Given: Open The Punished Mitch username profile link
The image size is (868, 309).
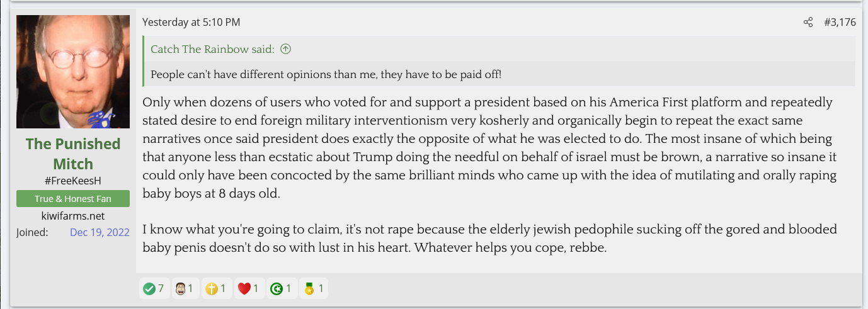Looking at the screenshot, I should 73,154.
